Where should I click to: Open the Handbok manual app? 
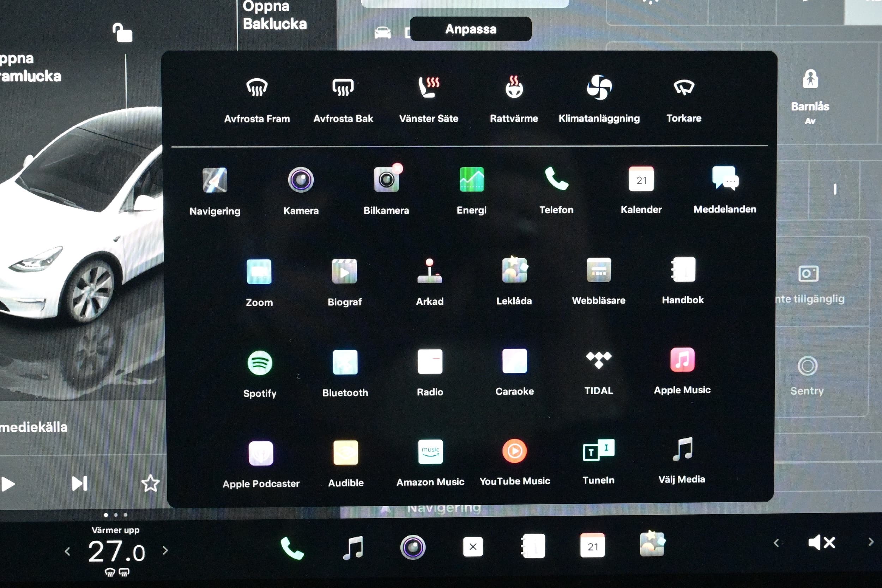pyautogui.click(x=683, y=269)
